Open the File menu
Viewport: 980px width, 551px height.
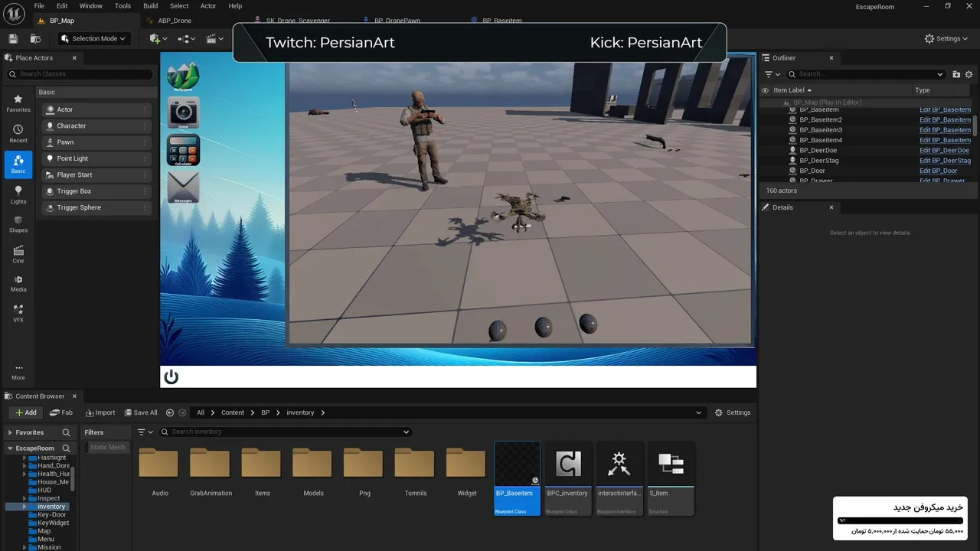click(x=39, y=6)
